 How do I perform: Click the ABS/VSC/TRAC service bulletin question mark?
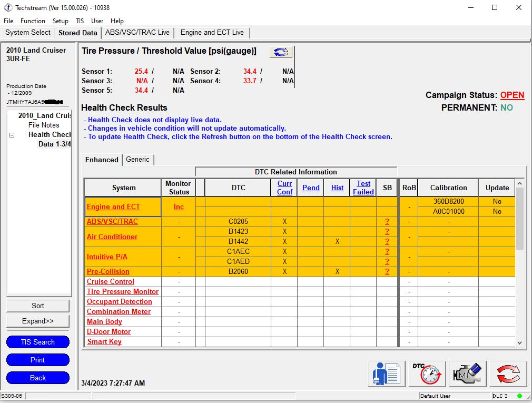387,222
